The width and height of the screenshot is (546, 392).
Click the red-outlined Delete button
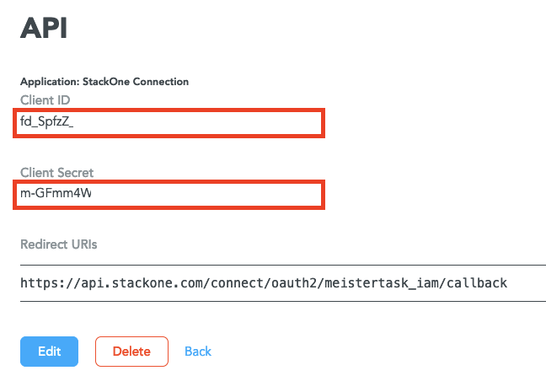pyautogui.click(x=131, y=352)
